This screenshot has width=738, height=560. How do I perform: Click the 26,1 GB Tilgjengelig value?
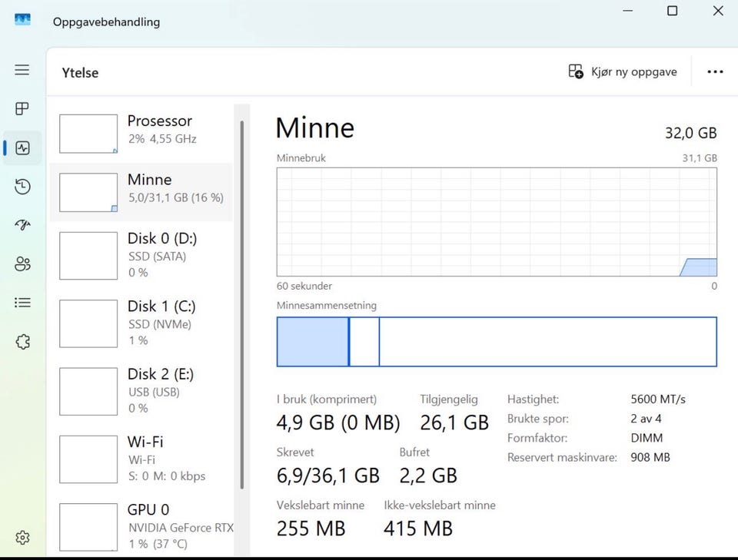454,422
